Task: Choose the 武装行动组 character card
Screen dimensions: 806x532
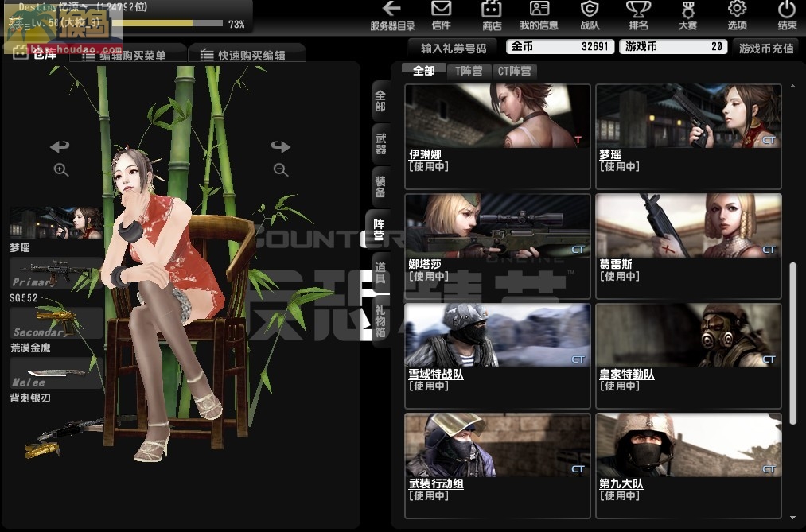Action: pyautogui.click(x=497, y=466)
